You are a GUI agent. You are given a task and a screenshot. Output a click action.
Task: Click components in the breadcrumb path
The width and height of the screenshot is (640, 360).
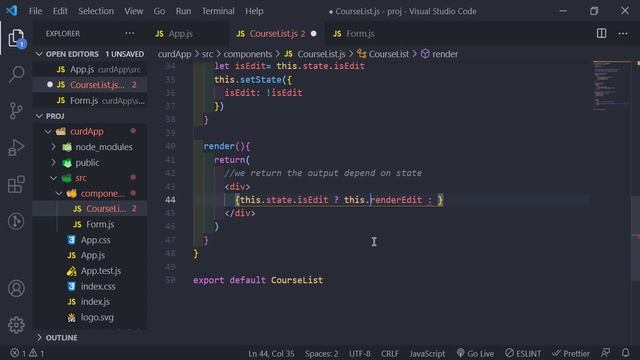247,54
